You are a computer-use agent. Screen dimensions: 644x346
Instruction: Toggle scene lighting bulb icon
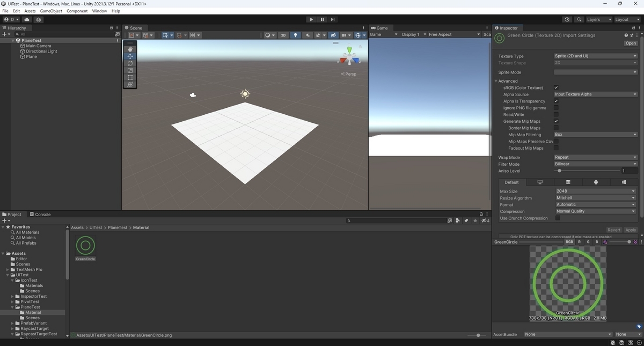[x=295, y=35]
